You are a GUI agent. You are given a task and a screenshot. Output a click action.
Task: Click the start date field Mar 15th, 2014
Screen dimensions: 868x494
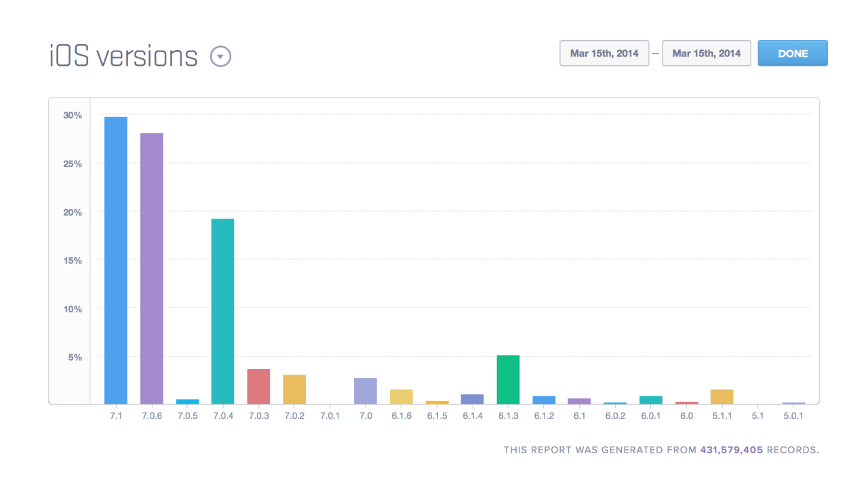click(604, 54)
